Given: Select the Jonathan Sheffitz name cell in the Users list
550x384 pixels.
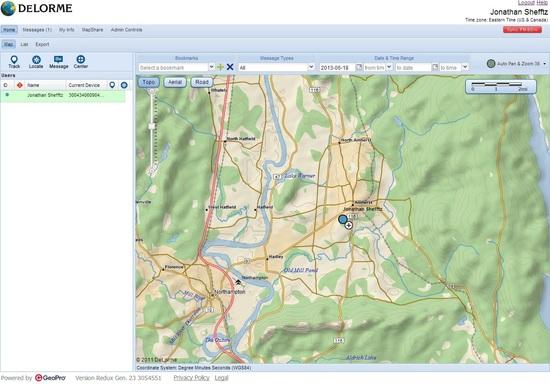Looking at the screenshot, I should [45, 95].
